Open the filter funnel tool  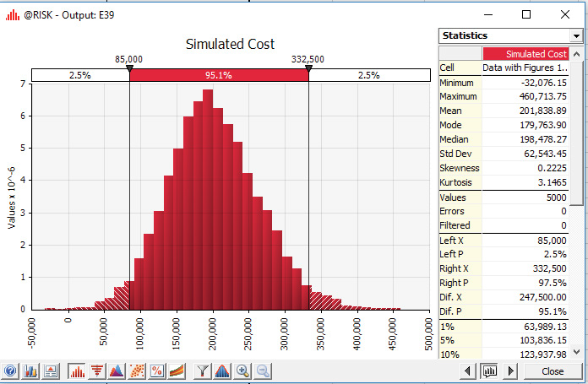coord(203,371)
